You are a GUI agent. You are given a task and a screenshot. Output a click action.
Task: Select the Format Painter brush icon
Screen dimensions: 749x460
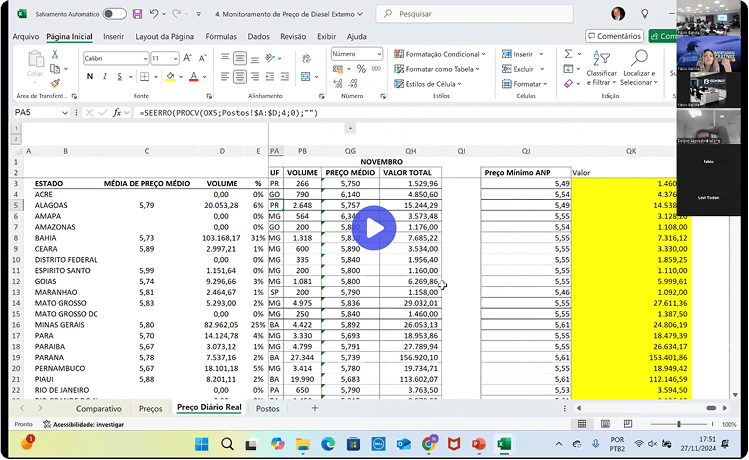(x=57, y=82)
